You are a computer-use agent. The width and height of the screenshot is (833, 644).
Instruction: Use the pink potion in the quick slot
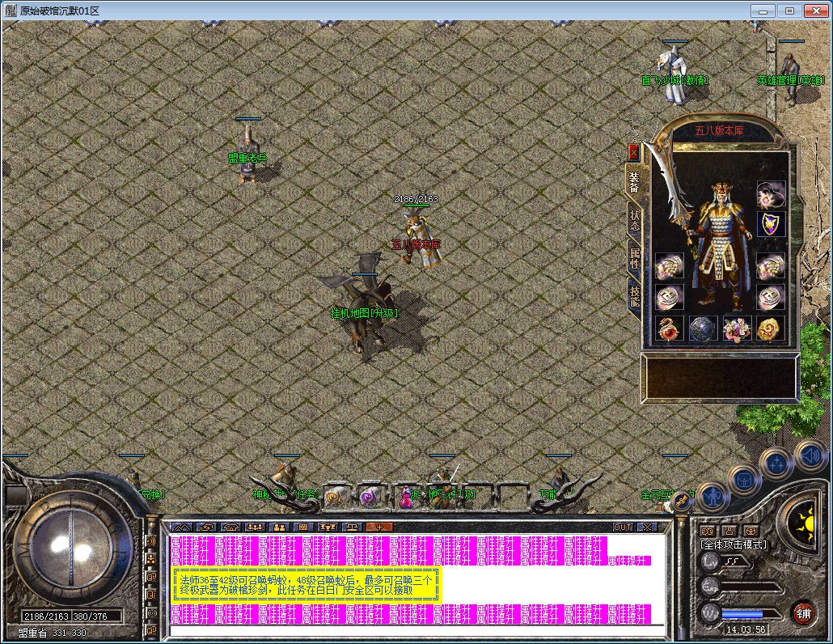405,498
